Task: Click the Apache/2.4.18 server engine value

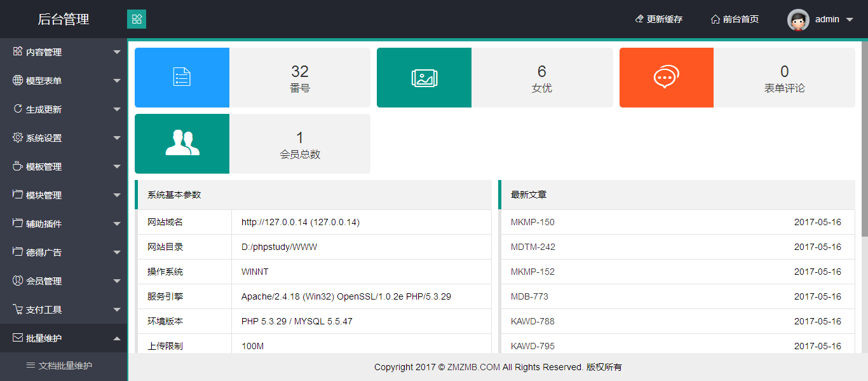Action: (346, 296)
